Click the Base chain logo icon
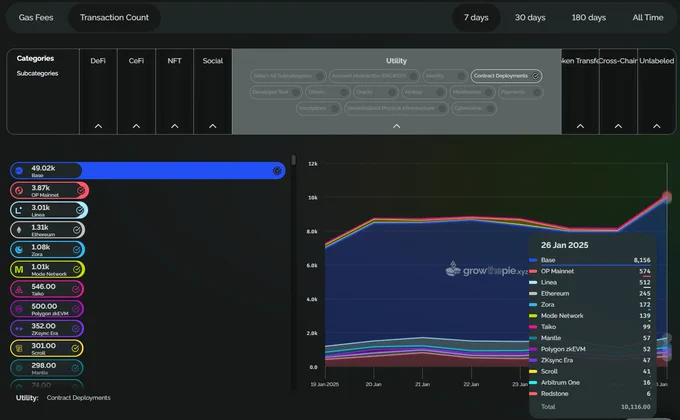 [19, 171]
